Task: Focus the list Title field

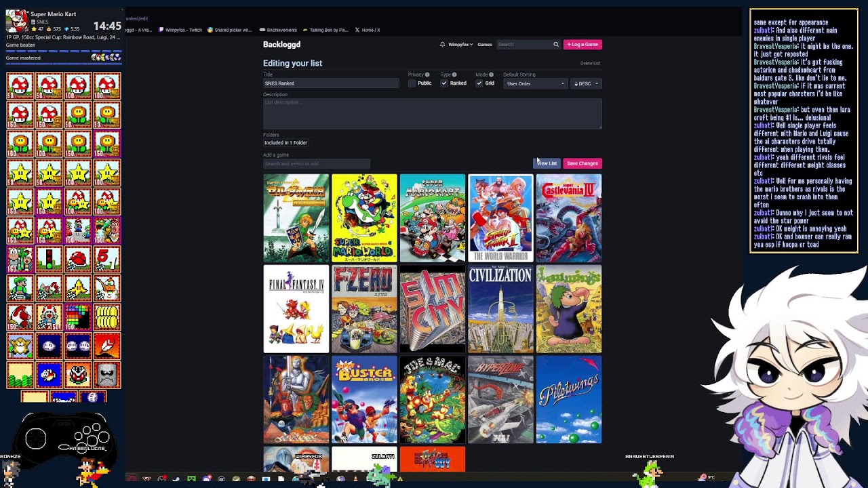Action: (331, 83)
